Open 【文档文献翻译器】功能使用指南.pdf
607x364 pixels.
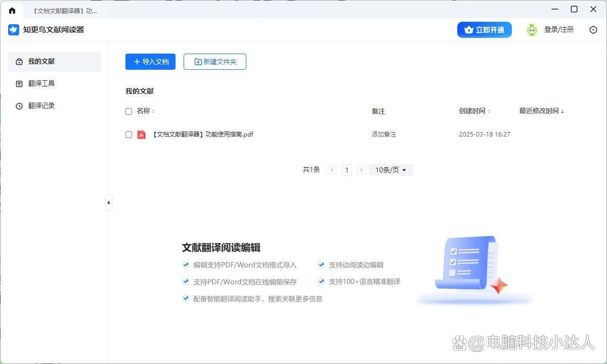coord(202,134)
